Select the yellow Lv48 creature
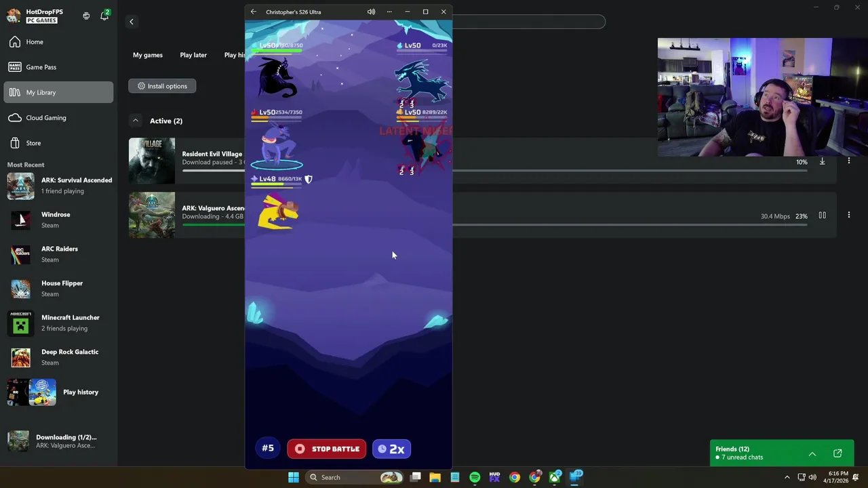Viewport: 868px width, 488px height. click(x=278, y=211)
